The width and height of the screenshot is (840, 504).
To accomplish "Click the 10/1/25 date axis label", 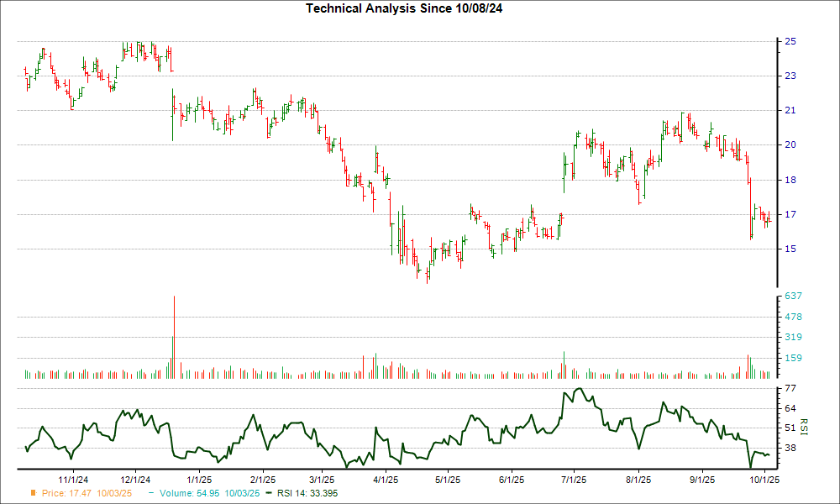I will (x=762, y=480).
